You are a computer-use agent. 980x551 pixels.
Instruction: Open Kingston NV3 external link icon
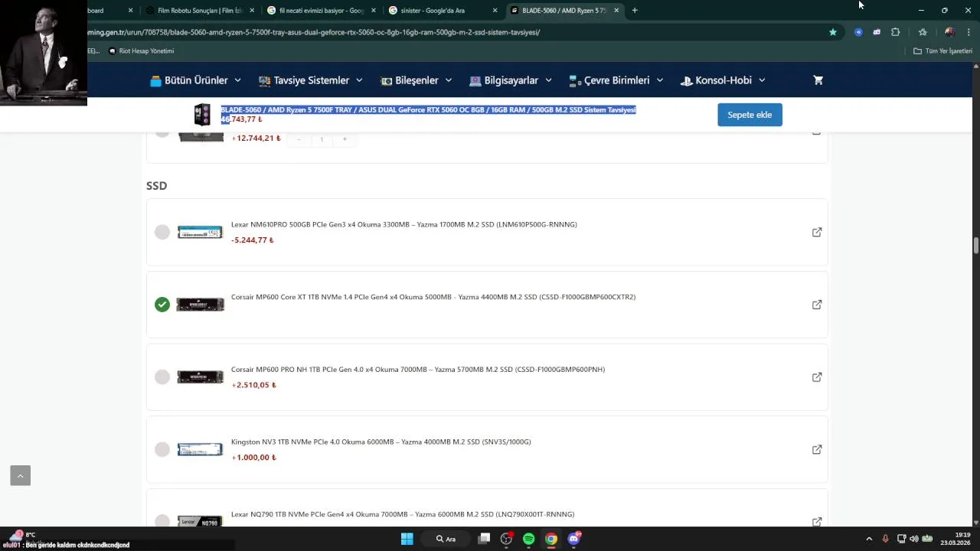click(x=817, y=449)
